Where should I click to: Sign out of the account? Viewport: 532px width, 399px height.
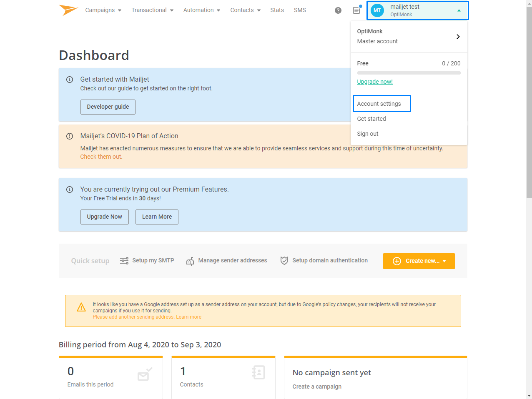(x=368, y=134)
